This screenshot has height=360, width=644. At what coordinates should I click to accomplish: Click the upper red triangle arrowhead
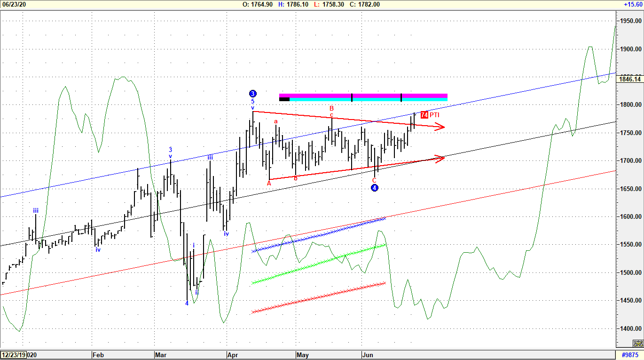[x=439, y=127]
